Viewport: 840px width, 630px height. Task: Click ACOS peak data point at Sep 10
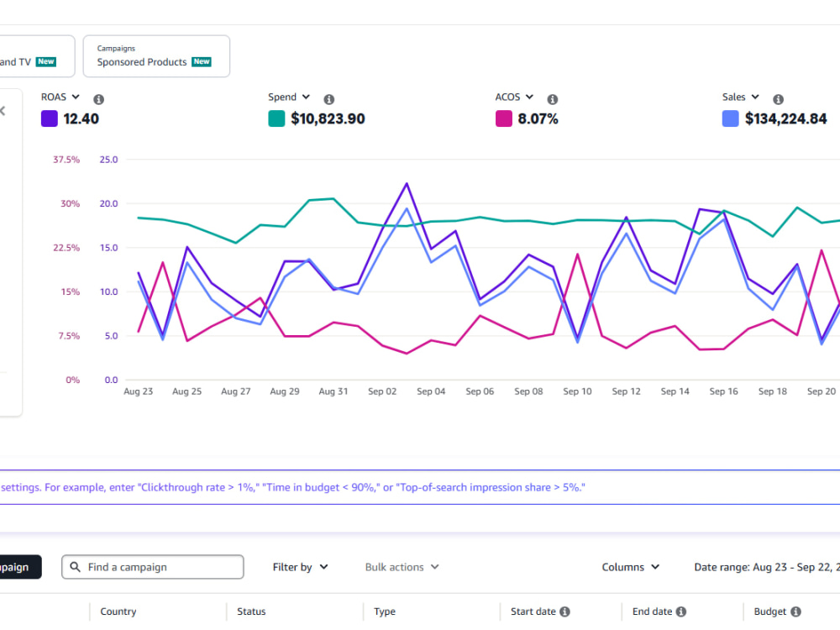pyautogui.click(x=578, y=254)
